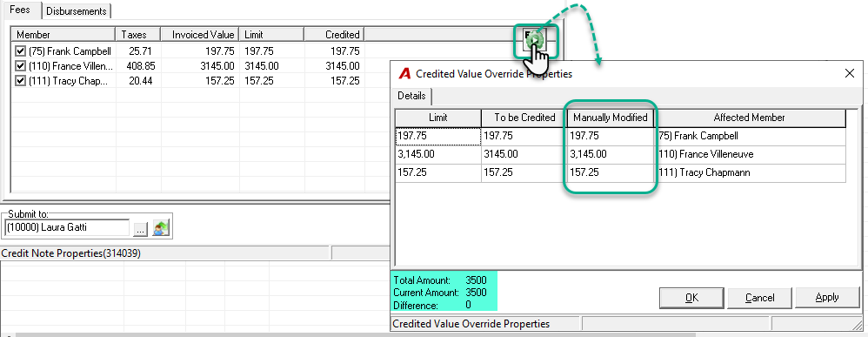Click the Apply button
This screenshot has width=868, height=337.
(827, 298)
